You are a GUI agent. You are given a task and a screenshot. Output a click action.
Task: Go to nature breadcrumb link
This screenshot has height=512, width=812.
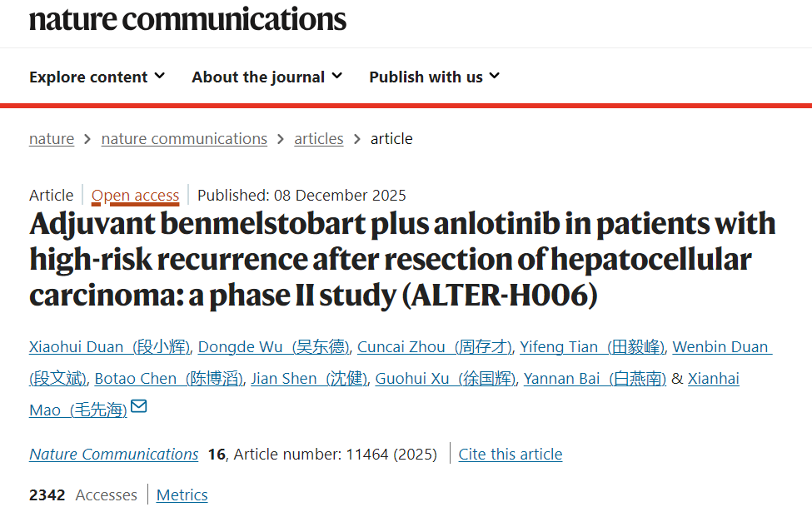(52, 139)
